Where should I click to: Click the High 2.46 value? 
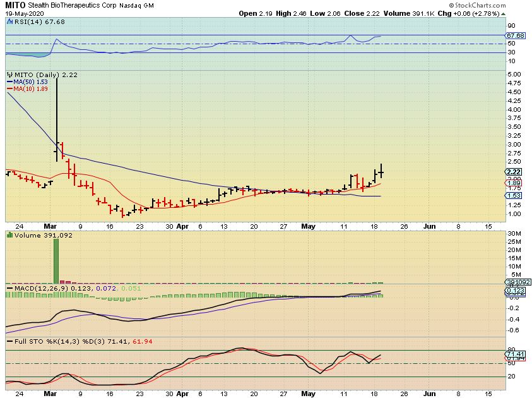click(x=291, y=14)
